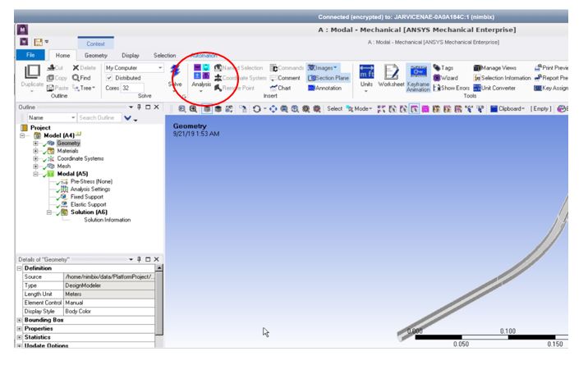The image size is (588, 365).
Task: Close the Outline panel
Action: click(156, 107)
